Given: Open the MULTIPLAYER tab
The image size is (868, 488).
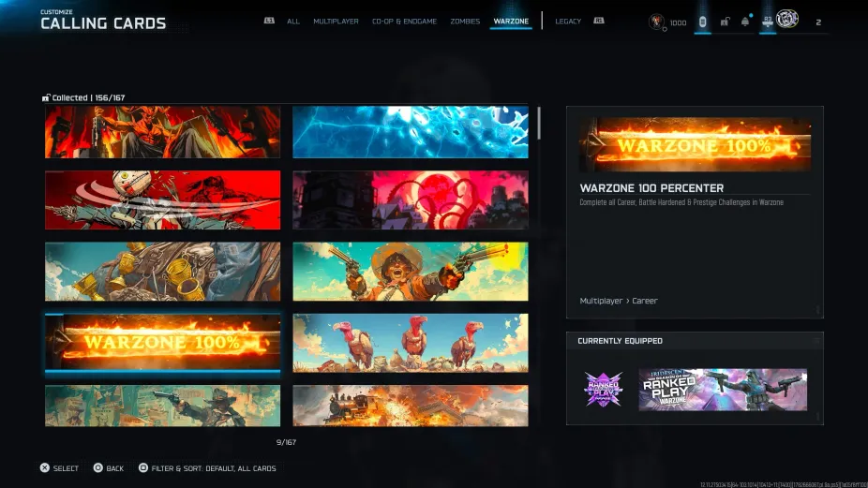Looking at the screenshot, I should pos(336,22).
